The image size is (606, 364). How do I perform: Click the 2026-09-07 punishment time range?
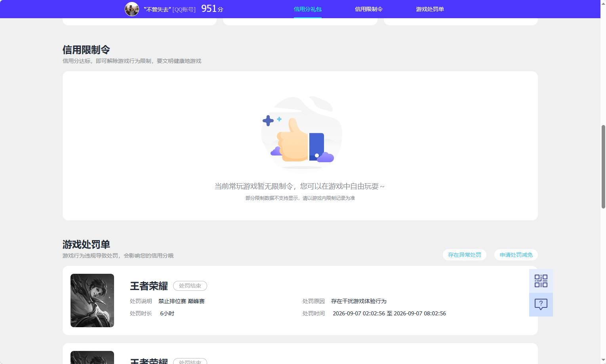[389, 313]
